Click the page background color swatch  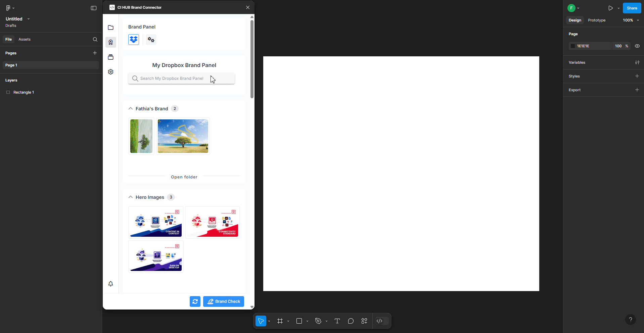pyautogui.click(x=573, y=46)
